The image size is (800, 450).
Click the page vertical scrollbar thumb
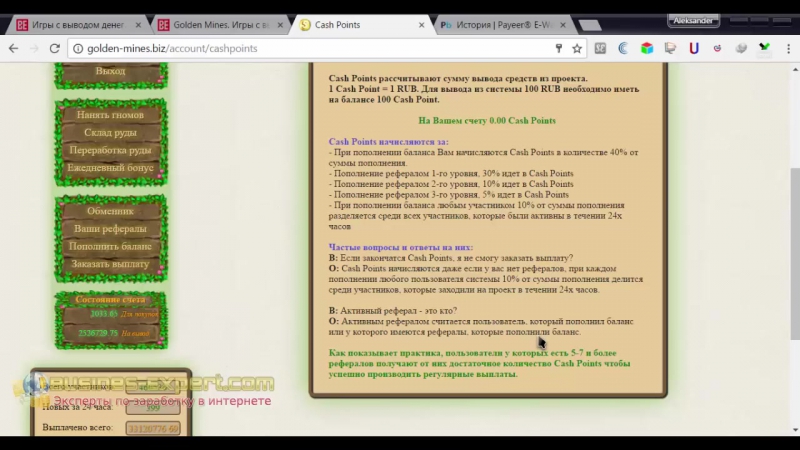(795, 254)
